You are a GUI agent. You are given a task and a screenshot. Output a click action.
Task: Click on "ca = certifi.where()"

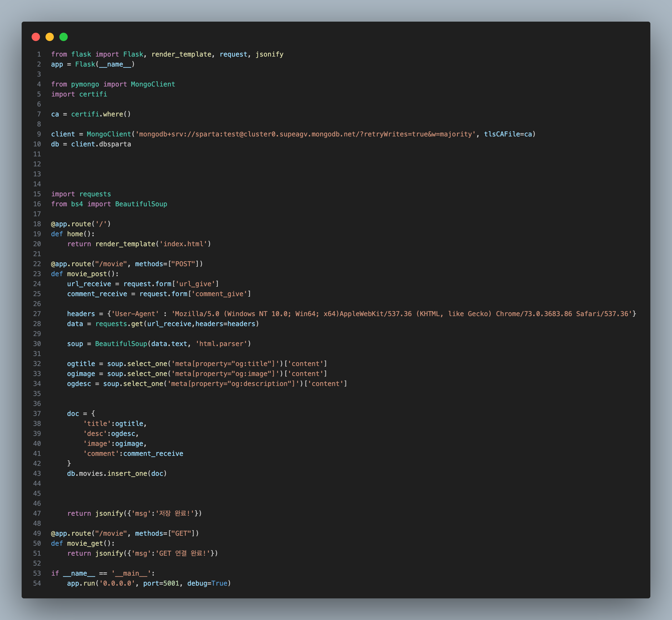(x=91, y=115)
